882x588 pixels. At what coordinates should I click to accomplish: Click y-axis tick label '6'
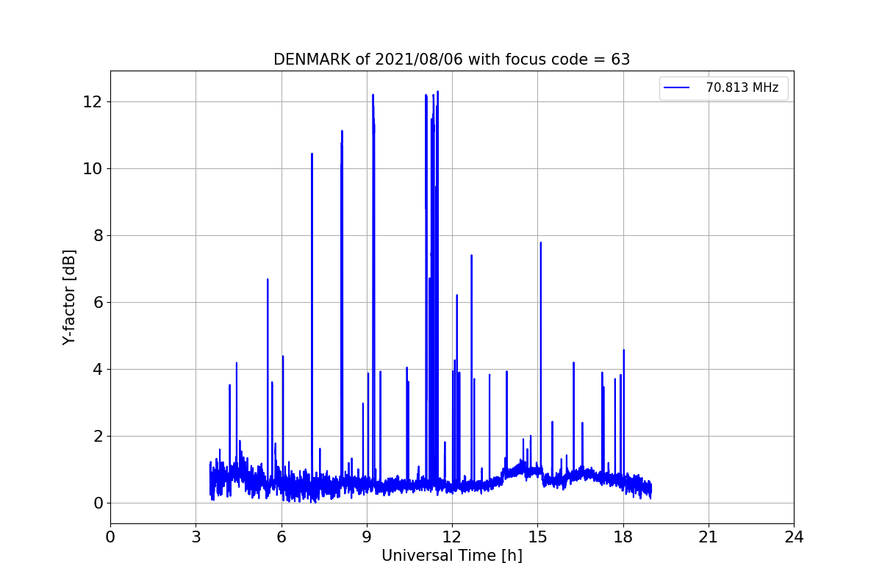tap(97, 303)
